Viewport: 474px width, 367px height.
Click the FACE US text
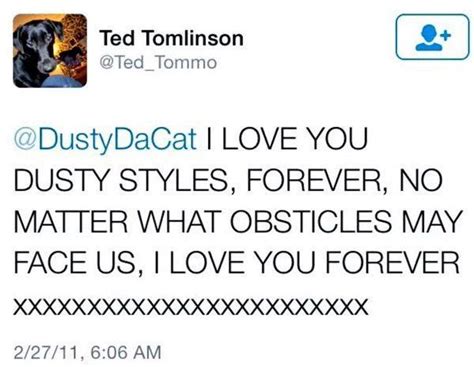click(x=75, y=263)
